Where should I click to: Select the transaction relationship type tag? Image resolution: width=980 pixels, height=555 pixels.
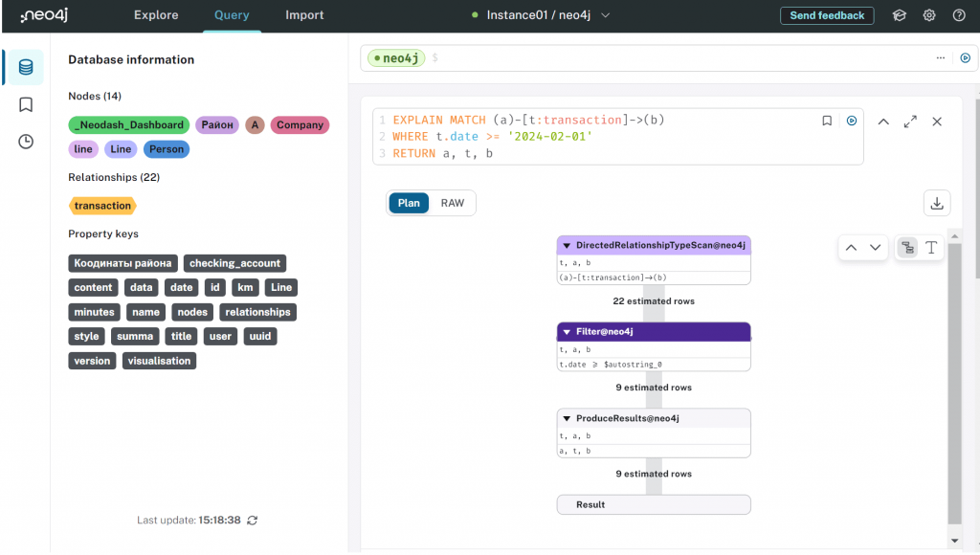102,206
